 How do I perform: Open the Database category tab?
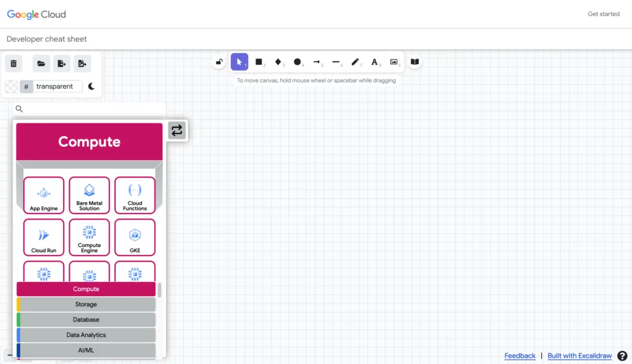[86, 320]
